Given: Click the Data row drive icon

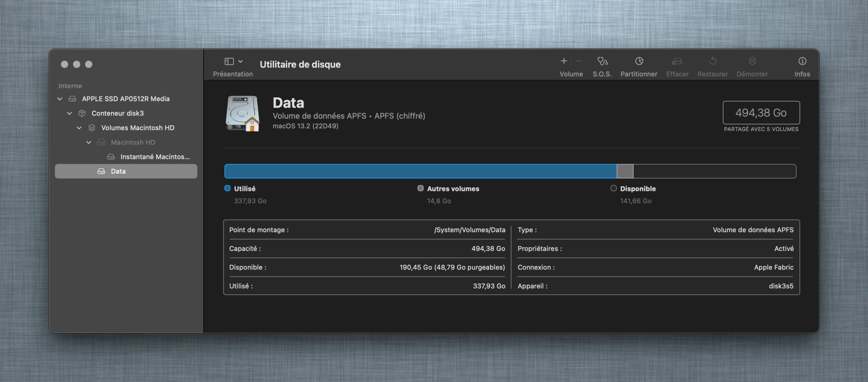Looking at the screenshot, I should [101, 171].
